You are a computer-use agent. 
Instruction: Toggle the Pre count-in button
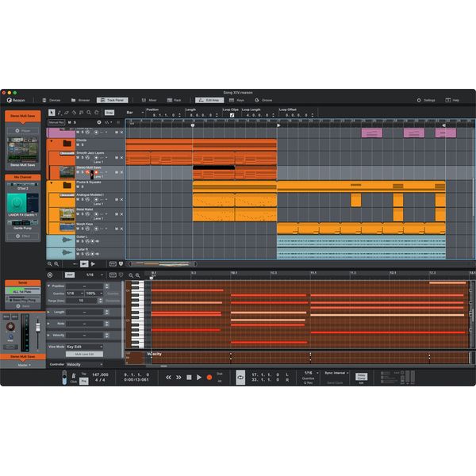84,381
